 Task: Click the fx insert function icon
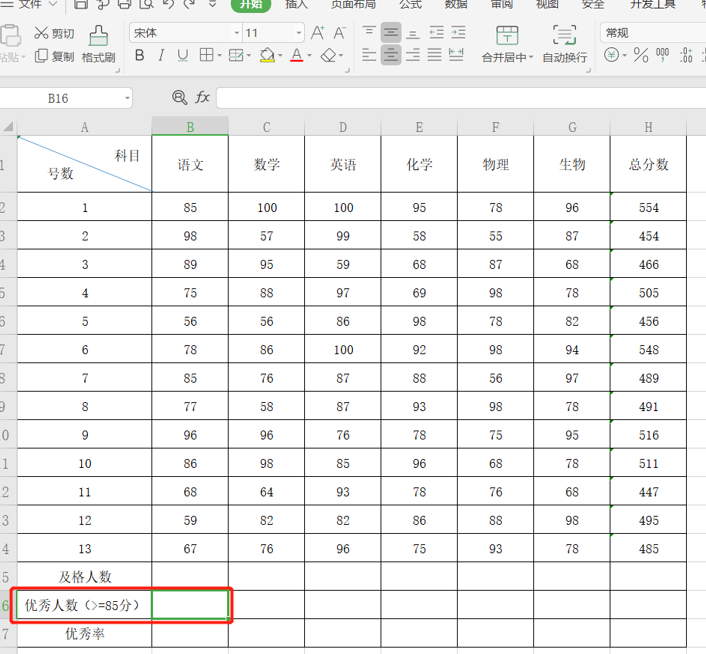[x=202, y=97]
